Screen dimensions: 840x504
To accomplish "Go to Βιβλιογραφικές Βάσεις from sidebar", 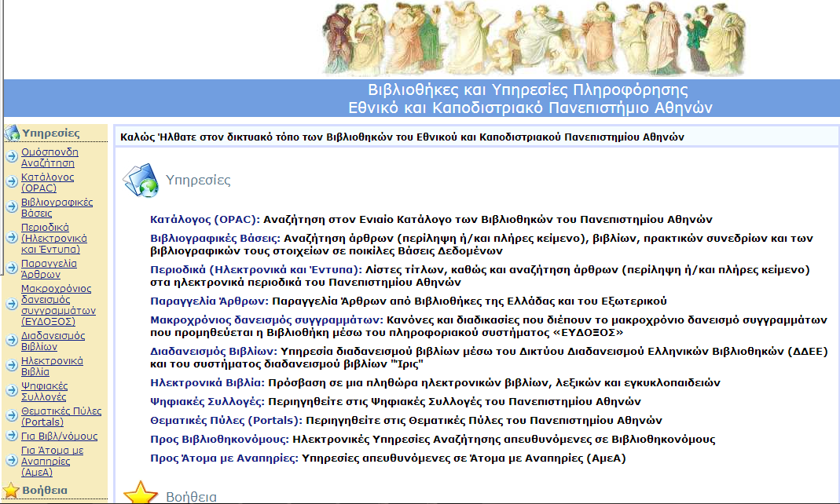I will [x=57, y=207].
